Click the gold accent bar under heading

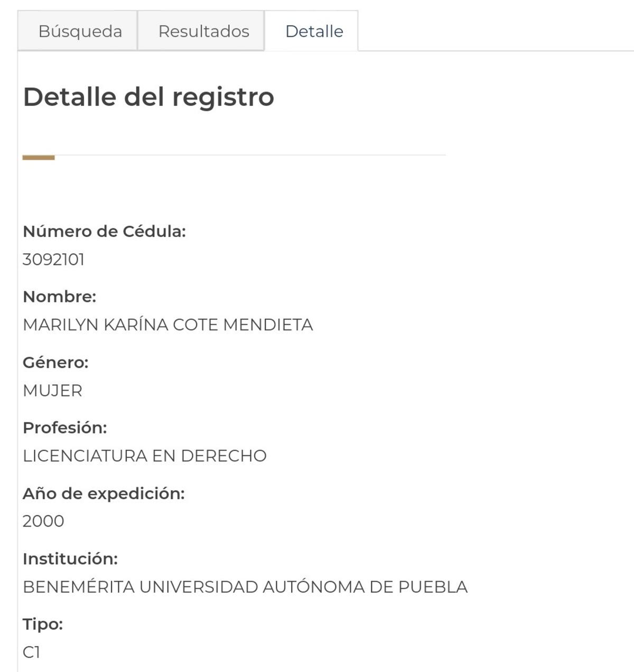coord(39,157)
